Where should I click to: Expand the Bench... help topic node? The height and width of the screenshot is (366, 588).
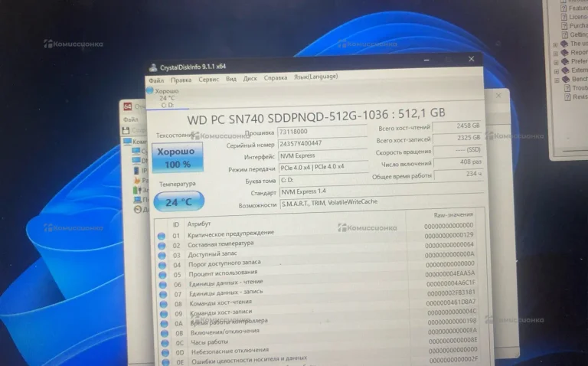557,80
